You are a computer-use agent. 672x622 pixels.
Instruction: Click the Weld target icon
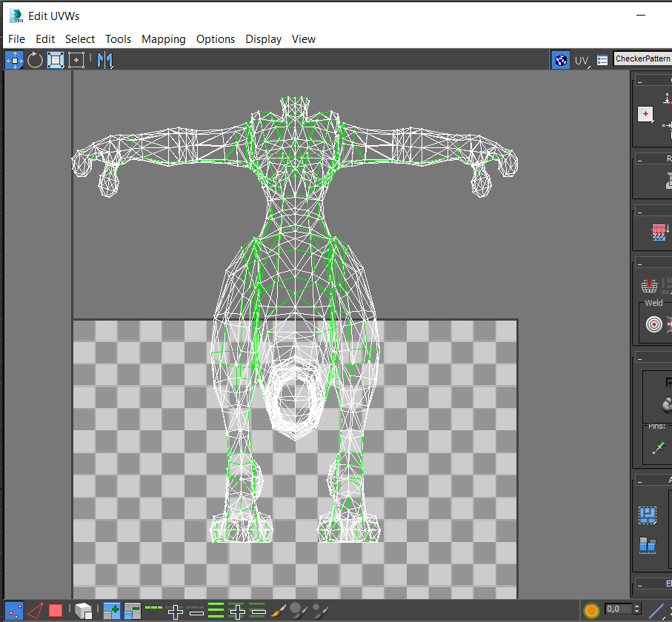pos(653,324)
